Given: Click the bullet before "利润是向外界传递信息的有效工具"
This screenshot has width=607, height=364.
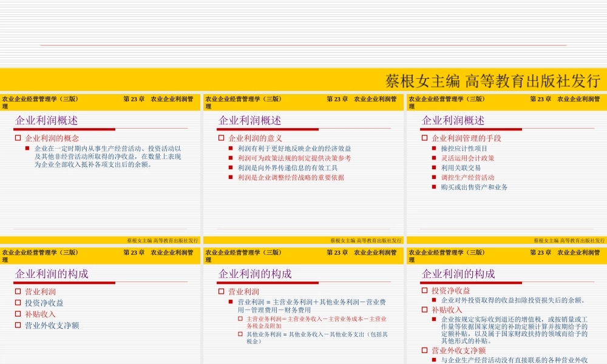Looking at the screenshot, I should point(230,167).
